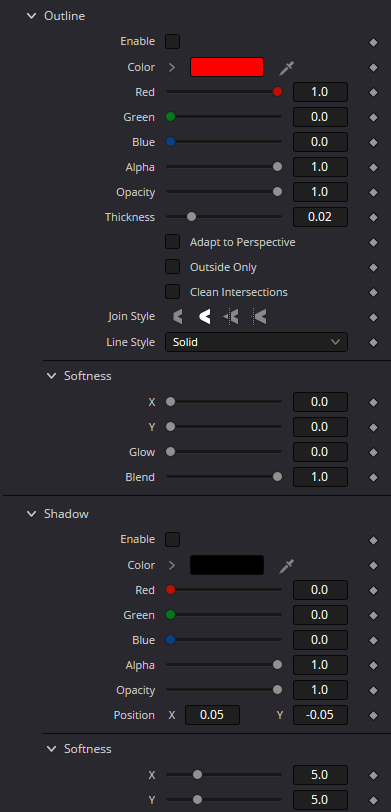
Task: Add keyframe for Outline Red
Action: [x=373, y=93]
